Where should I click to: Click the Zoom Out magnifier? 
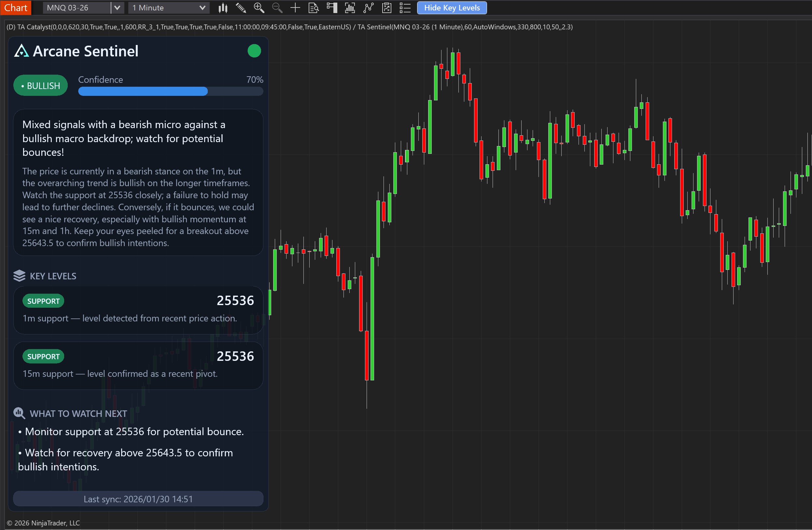(277, 8)
